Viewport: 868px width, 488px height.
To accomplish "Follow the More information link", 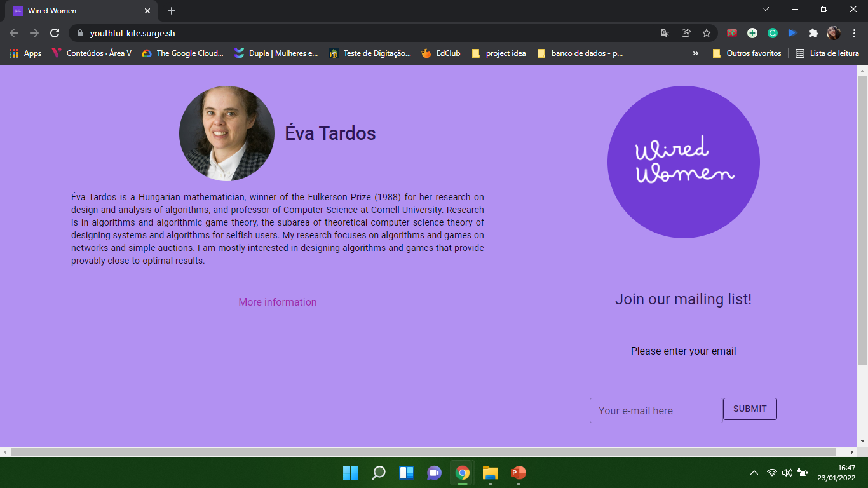I will click(278, 302).
